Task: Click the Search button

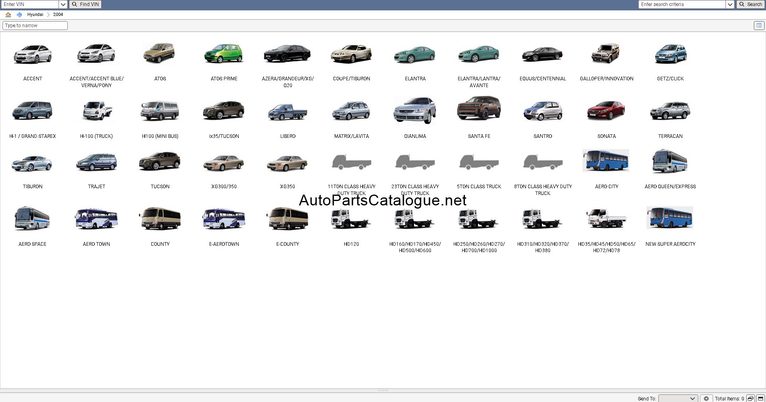Action: [x=750, y=4]
